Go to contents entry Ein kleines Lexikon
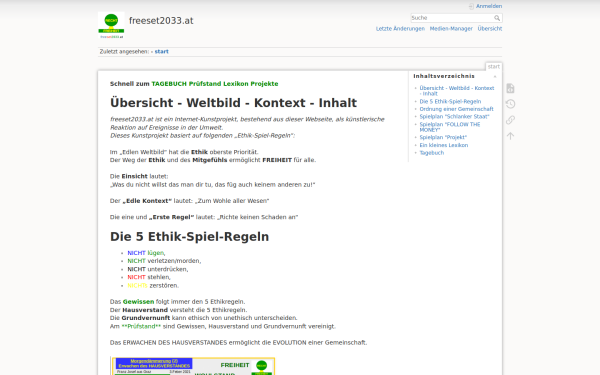Image resolution: width=600 pixels, height=375 pixels. coord(443,145)
